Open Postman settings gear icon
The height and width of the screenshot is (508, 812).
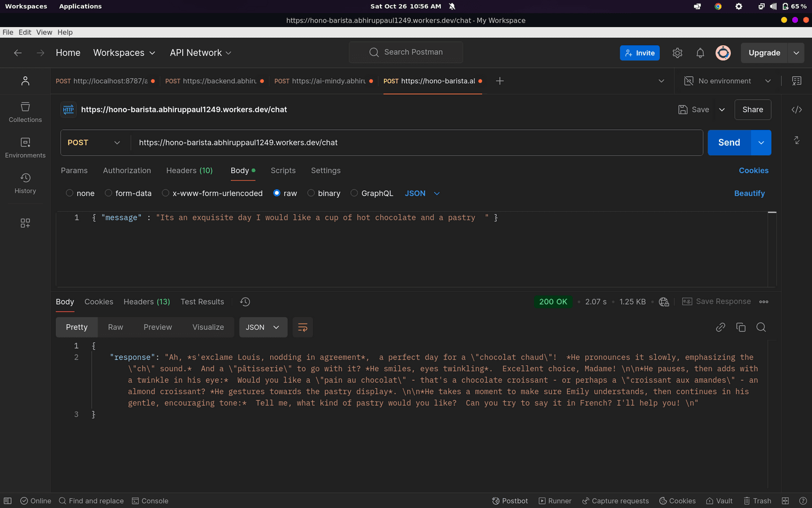point(677,52)
